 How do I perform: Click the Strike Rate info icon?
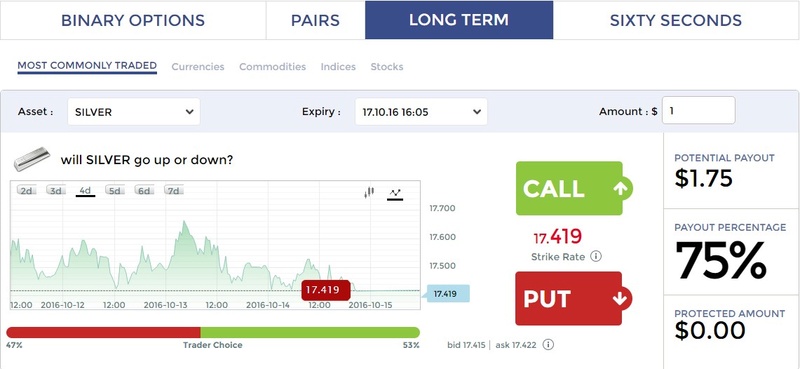595,256
